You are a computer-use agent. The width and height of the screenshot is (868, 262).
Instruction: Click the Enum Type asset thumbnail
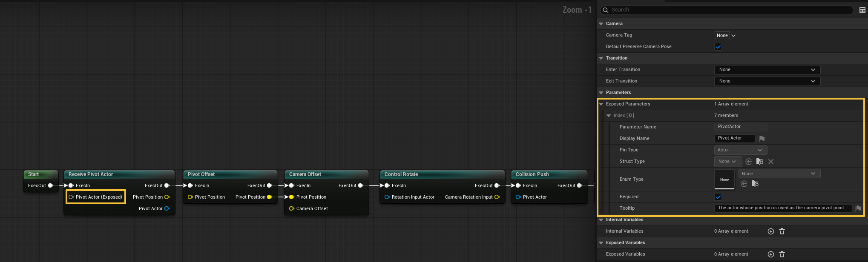pos(724,179)
